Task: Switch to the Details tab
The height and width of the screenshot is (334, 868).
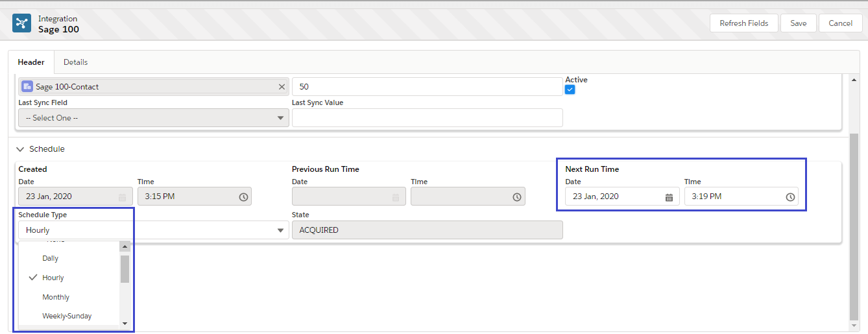Action: point(75,62)
